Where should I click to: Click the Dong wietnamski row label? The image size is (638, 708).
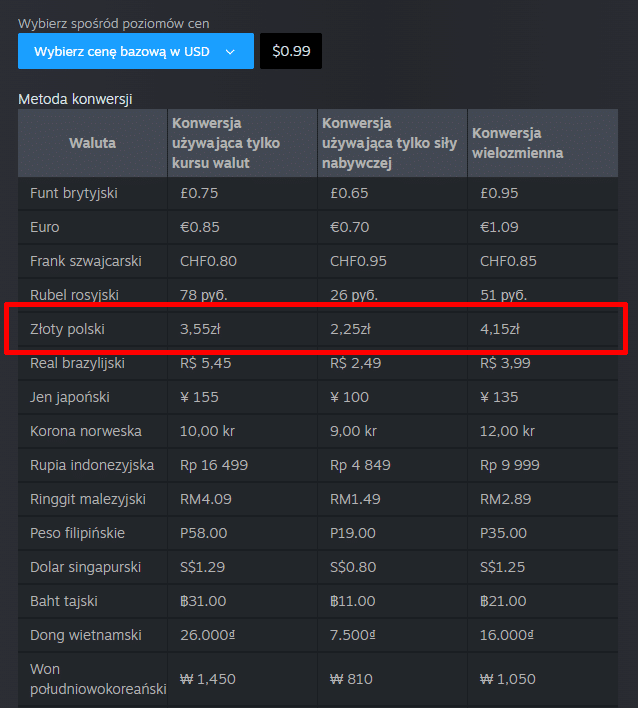86,635
